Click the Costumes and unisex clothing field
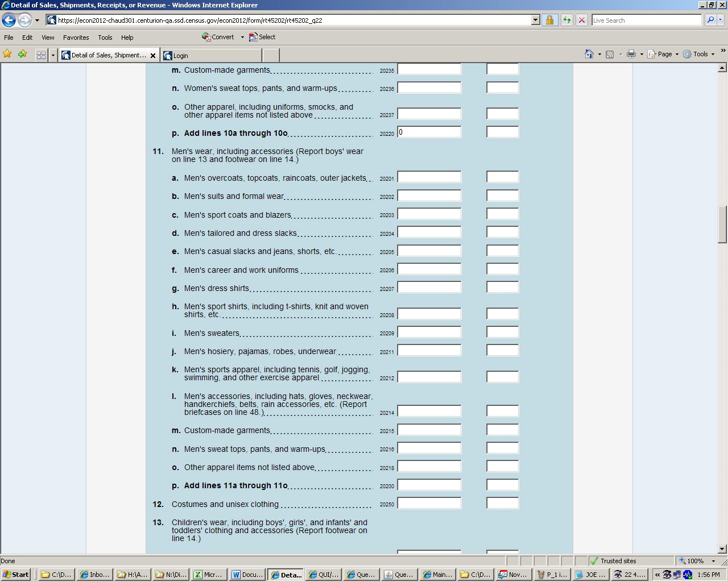The image size is (728, 582). [429, 503]
